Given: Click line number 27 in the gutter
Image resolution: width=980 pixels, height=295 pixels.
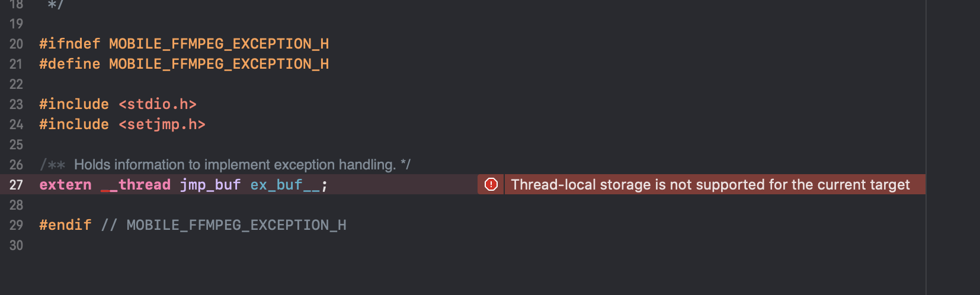Looking at the screenshot, I should (16, 185).
